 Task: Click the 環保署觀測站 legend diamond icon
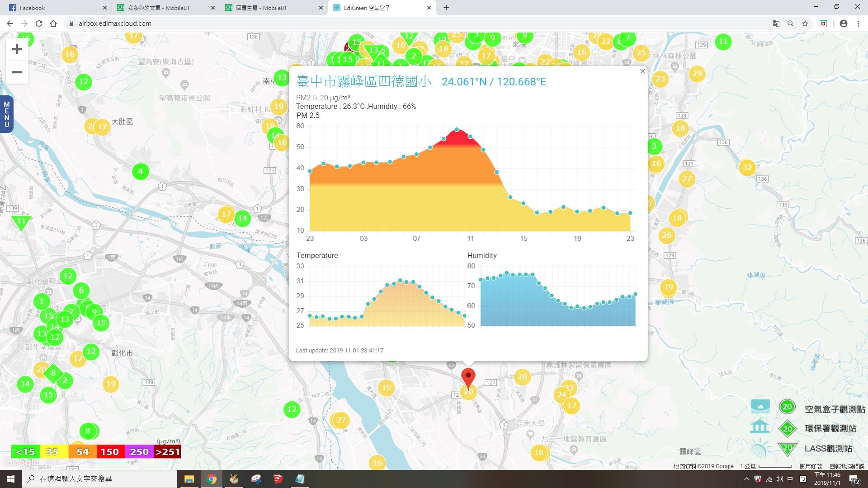788,429
